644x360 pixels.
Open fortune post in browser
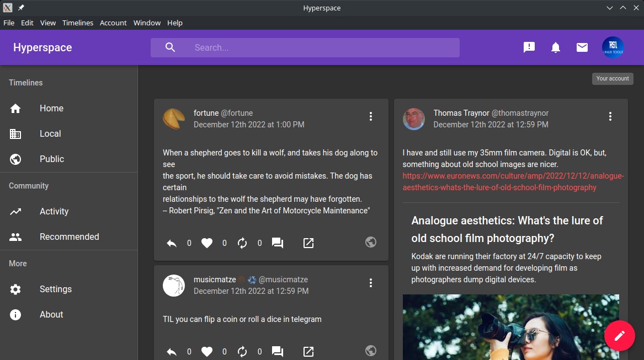click(x=308, y=243)
